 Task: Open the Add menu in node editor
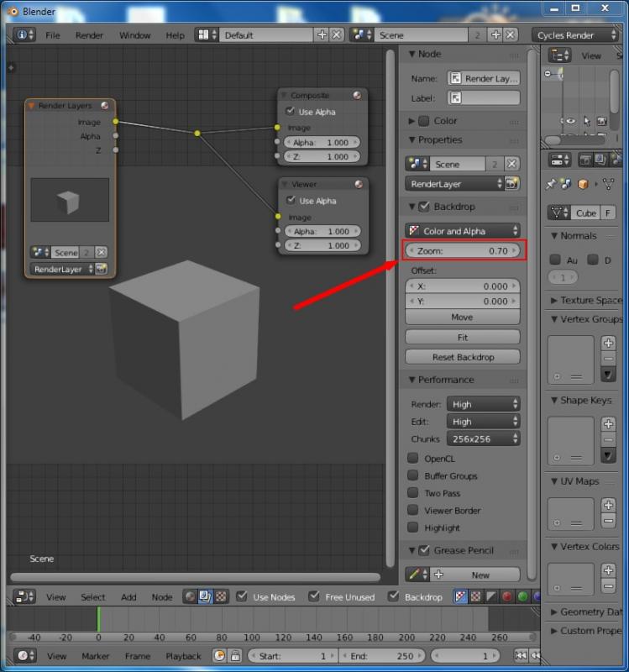click(x=128, y=597)
